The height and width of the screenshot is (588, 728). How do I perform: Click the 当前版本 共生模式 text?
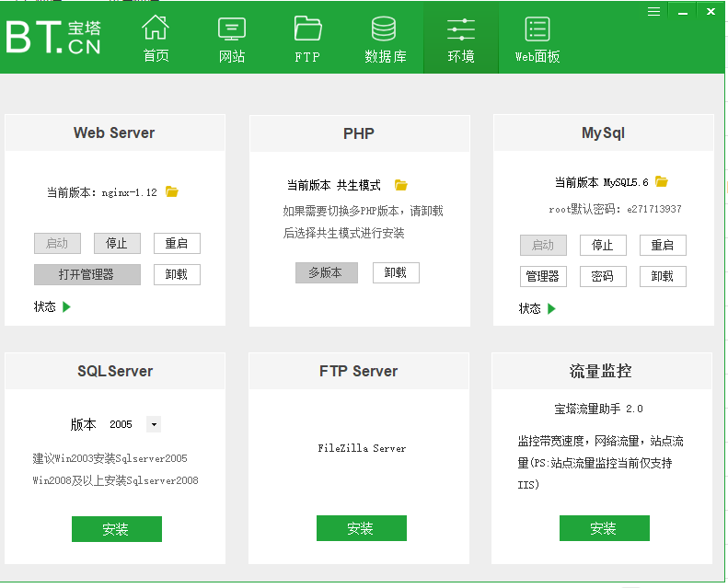point(334,185)
